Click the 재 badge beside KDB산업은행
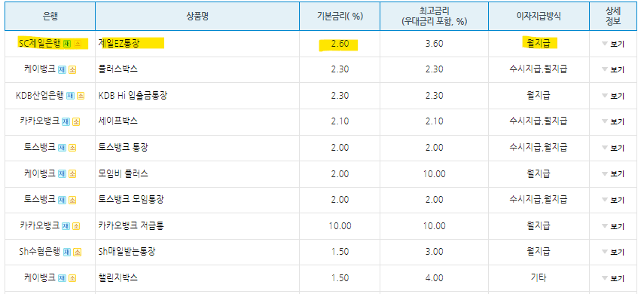Image resolution: width=644 pixels, height=294 pixels. [x=70, y=96]
